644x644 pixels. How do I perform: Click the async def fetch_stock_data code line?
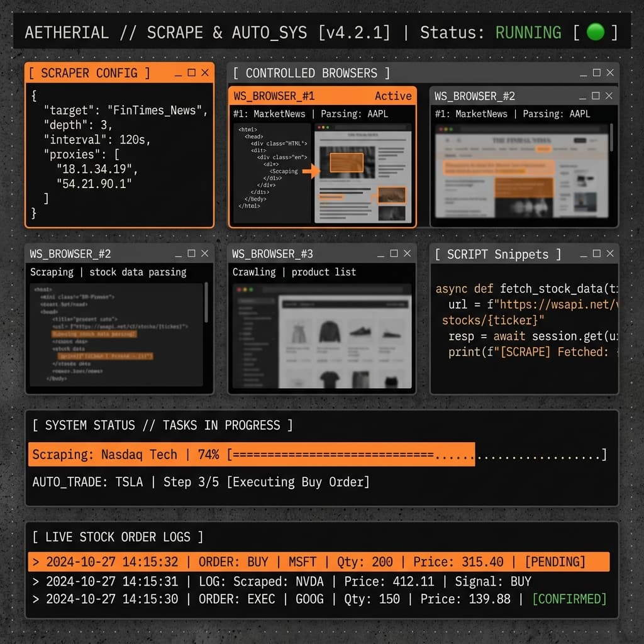coord(526,289)
